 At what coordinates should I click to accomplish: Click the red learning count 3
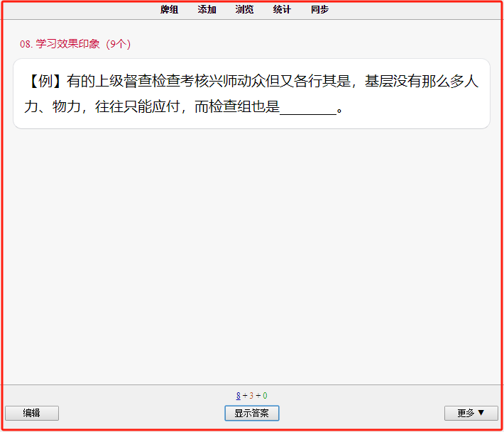tap(251, 396)
